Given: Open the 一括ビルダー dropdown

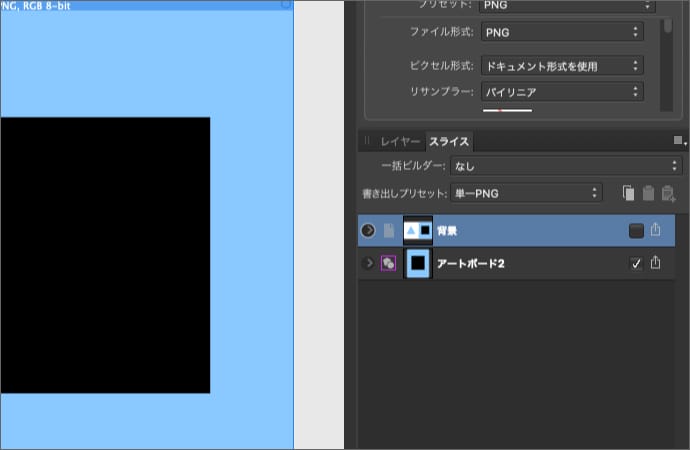Looking at the screenshot, I should (565, 165).
